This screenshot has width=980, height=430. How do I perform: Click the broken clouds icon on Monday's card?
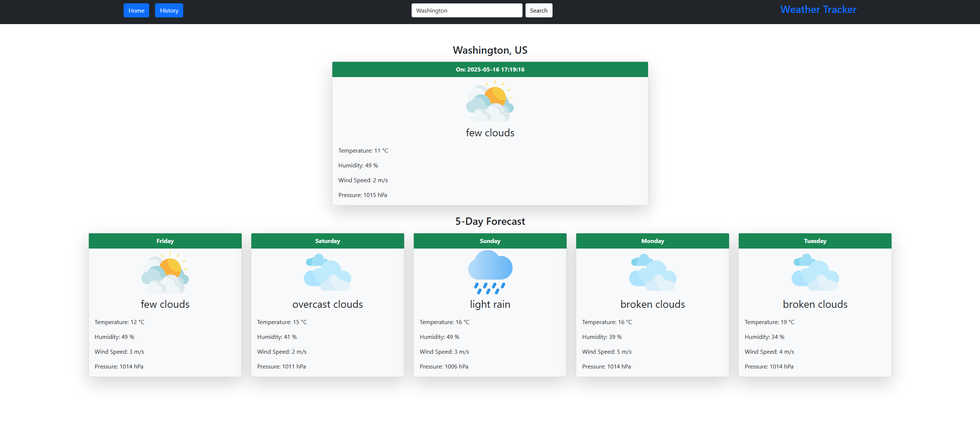pos(652,272)
